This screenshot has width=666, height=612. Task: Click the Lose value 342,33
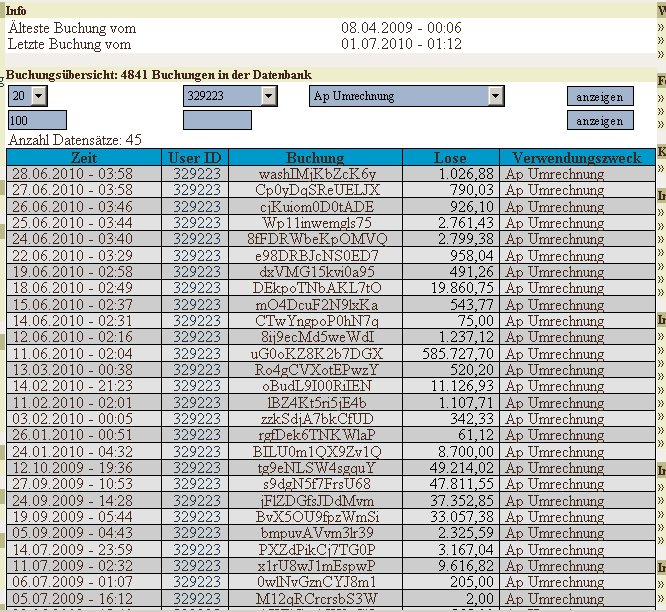point(472,419)
